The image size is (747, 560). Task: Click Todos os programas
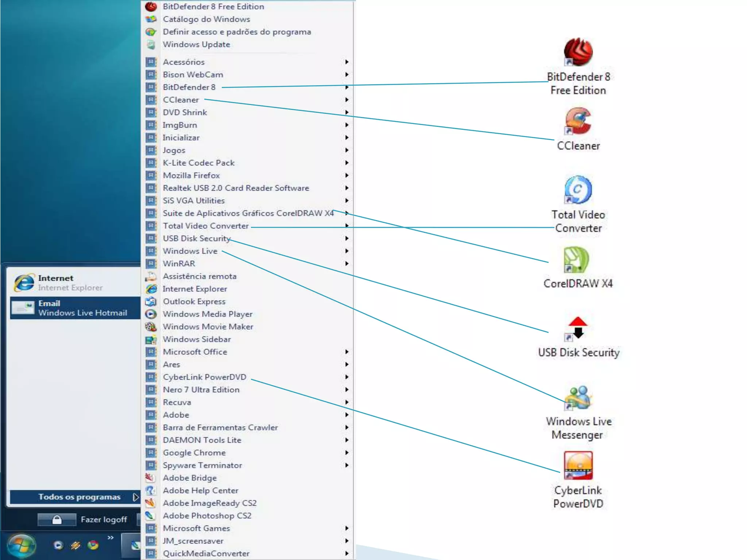[x=80, y=497]
